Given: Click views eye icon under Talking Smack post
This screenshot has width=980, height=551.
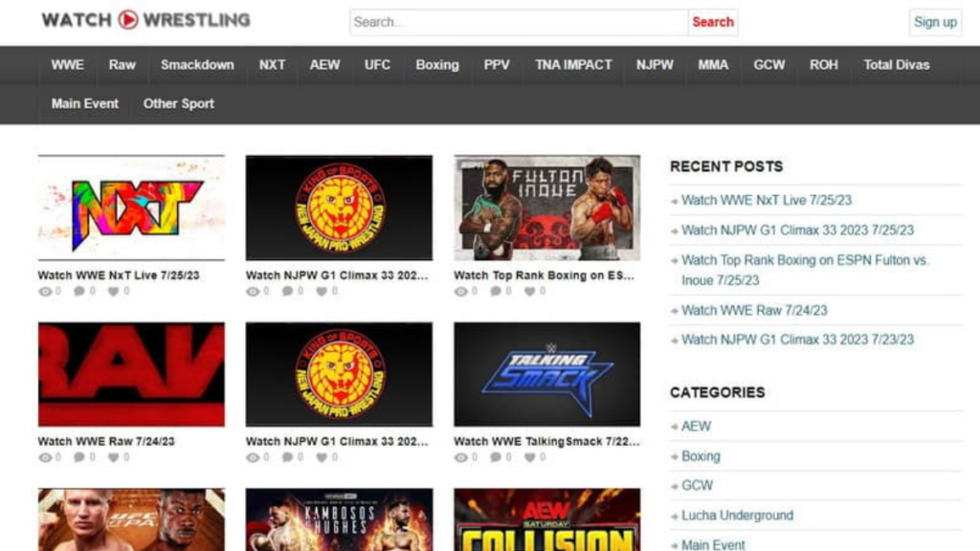Looking at the screenshot, I should 460,457.
